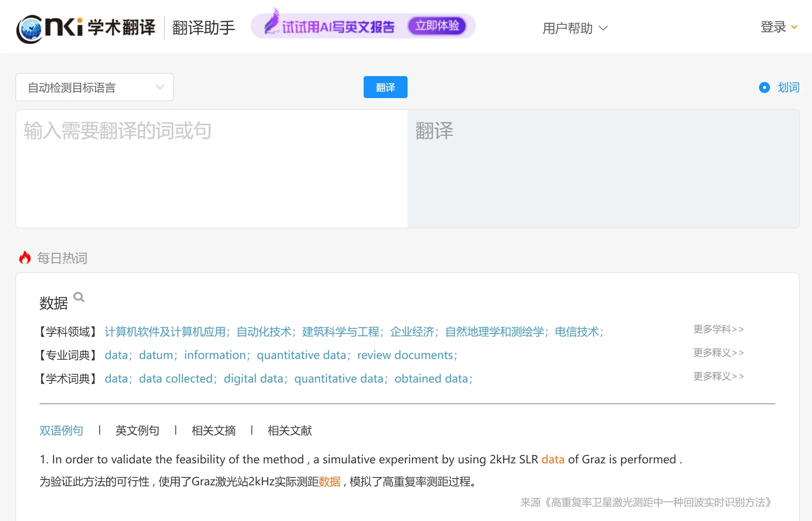Click the highlighted data link in example sentence
Image resolution: width=812 pixels, height=521 pixels.
(x=553, y=459)
